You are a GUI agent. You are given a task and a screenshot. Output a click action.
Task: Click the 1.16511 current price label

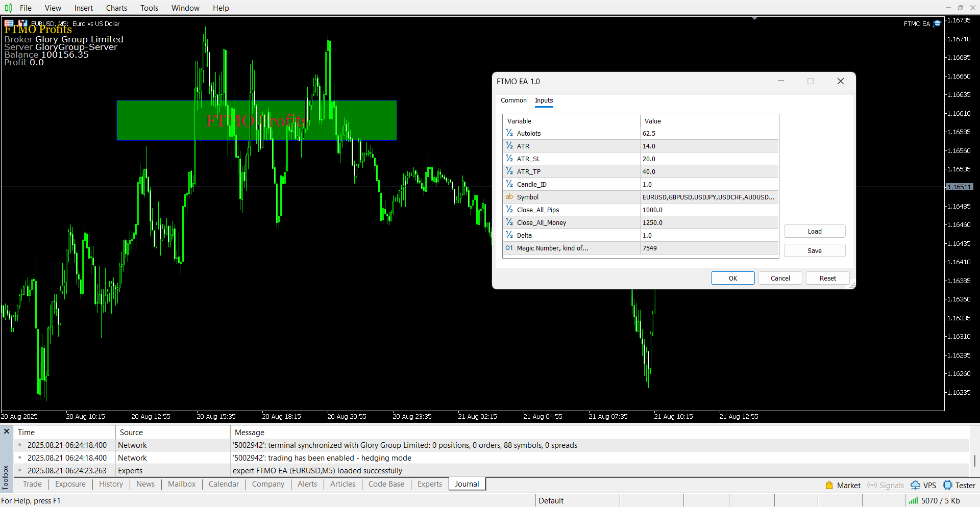[960, 187]
